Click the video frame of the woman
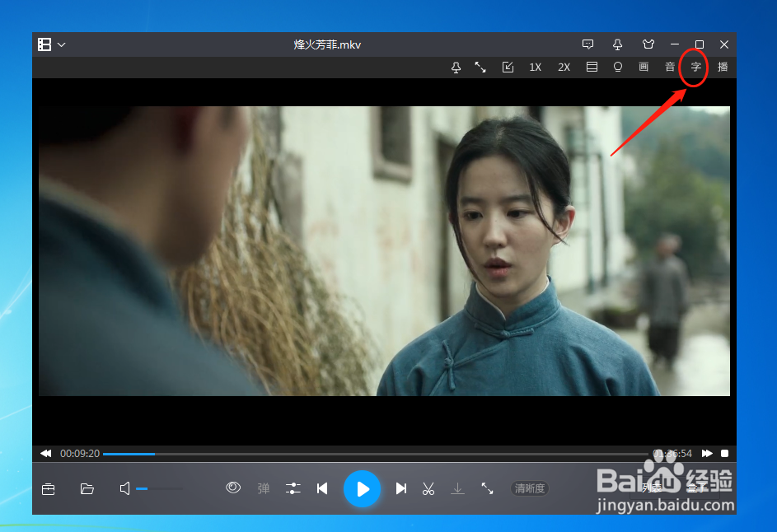Image resolution: width=777 pixels, height=532 pixels. pos(385,250)
